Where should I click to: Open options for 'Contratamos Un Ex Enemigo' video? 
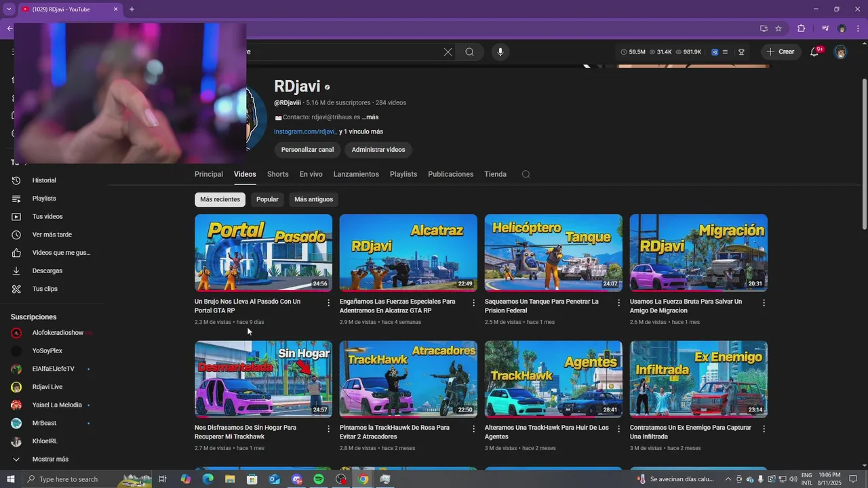point(764,429)
